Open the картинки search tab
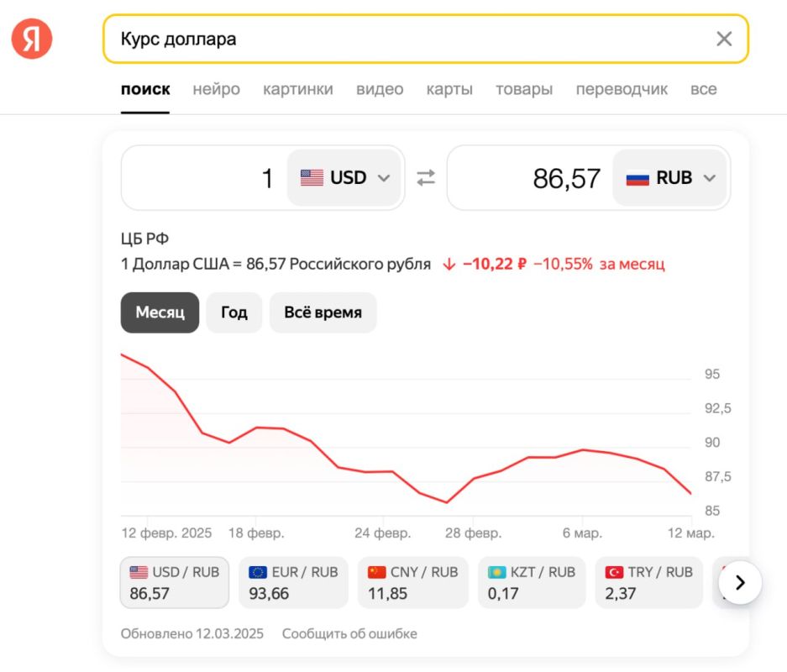Screen dimensions: 787x672 coord(297,89)
